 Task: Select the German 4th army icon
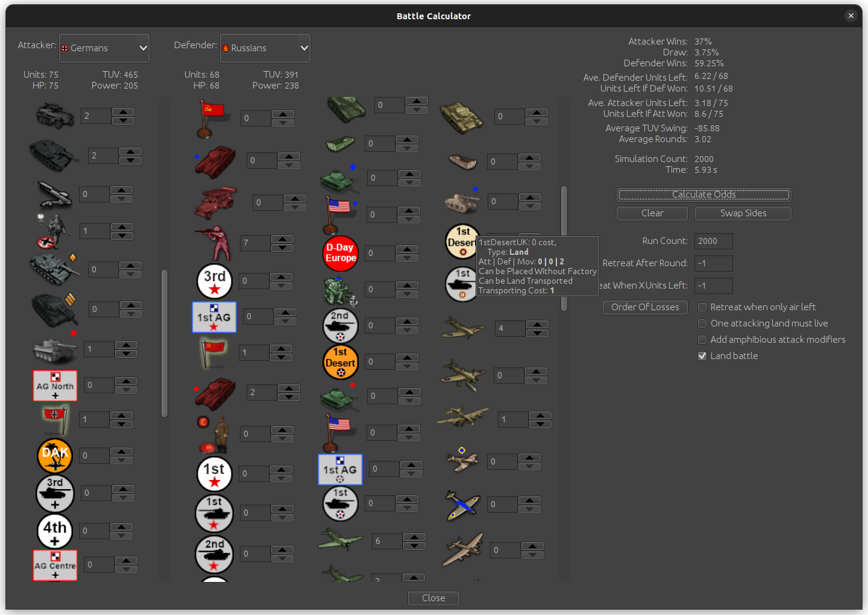pos(55,531)
